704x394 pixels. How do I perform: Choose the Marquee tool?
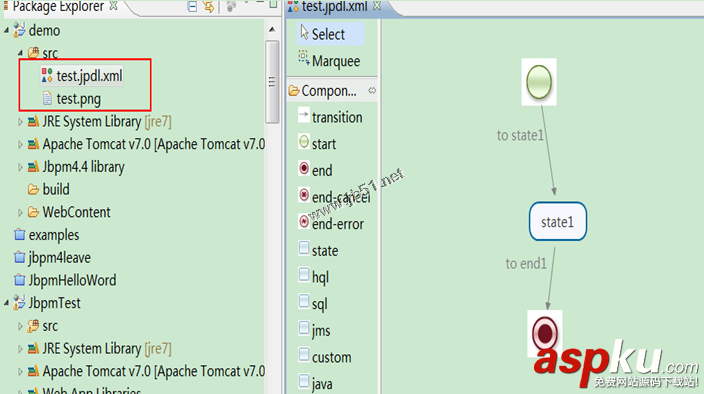click(x=330, y=61)
